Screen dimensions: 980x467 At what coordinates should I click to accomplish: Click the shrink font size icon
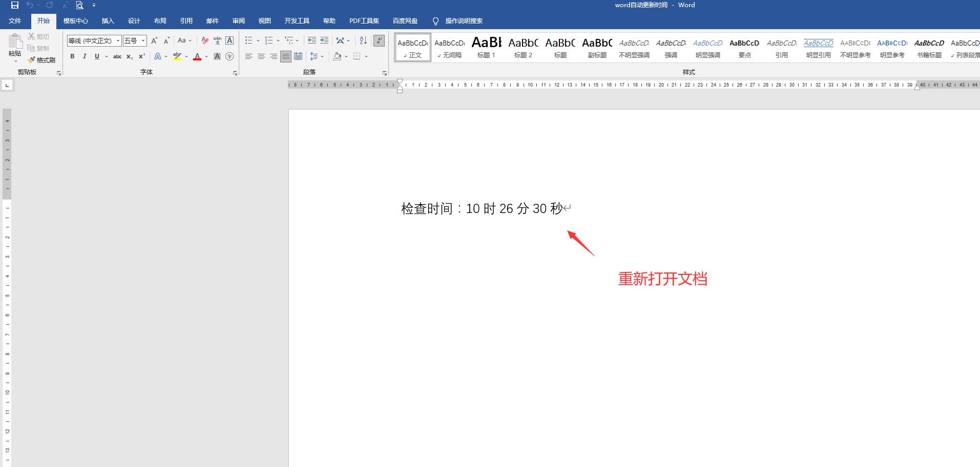(x=166, y=40)
